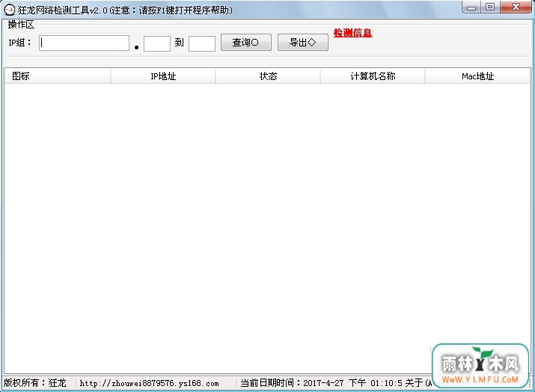Sort by the 状态 column header
535x392 pixels.
tap(268, 76)
